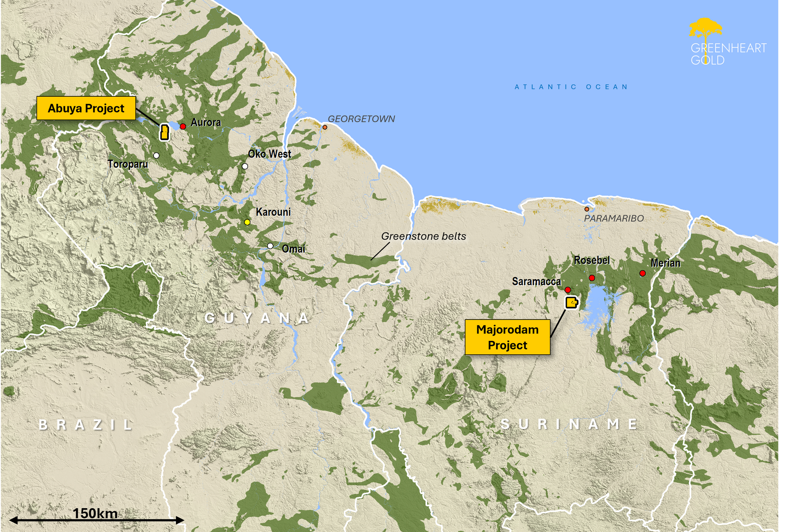Click the Abuya Project area polygon

(165, 132)
